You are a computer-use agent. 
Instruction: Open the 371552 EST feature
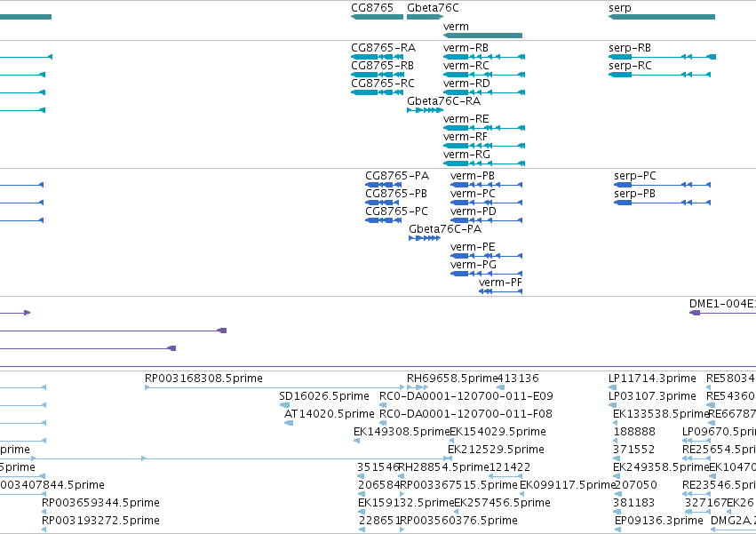click(x=617, y=458)
